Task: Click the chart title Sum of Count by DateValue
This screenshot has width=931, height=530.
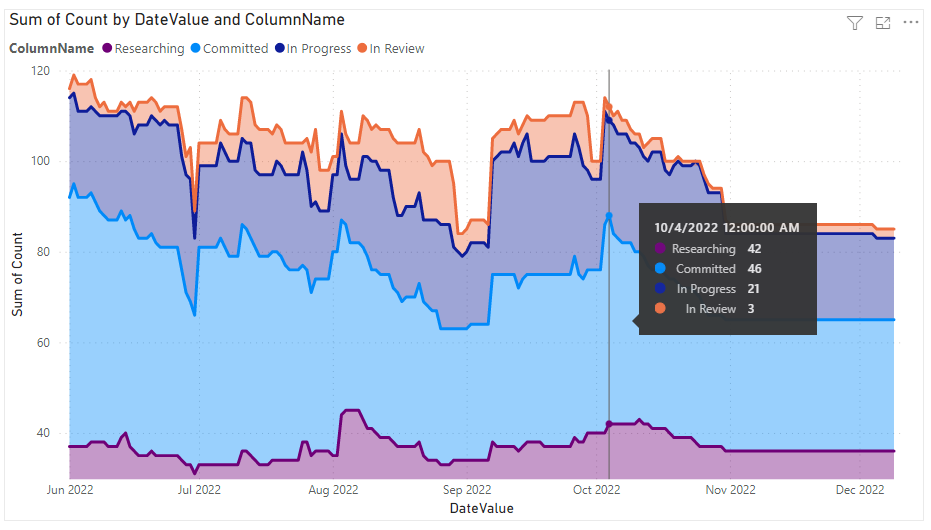Action: click(x=177, y=20)
